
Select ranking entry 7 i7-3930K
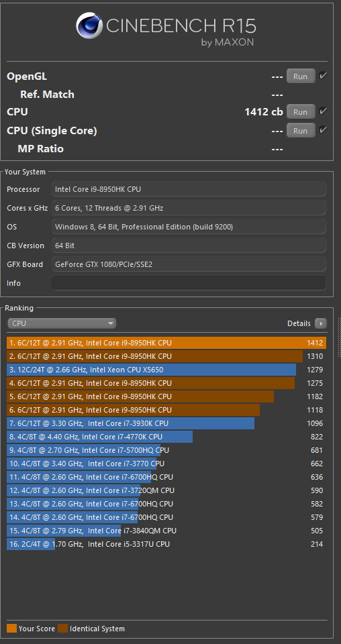(166, 423)
